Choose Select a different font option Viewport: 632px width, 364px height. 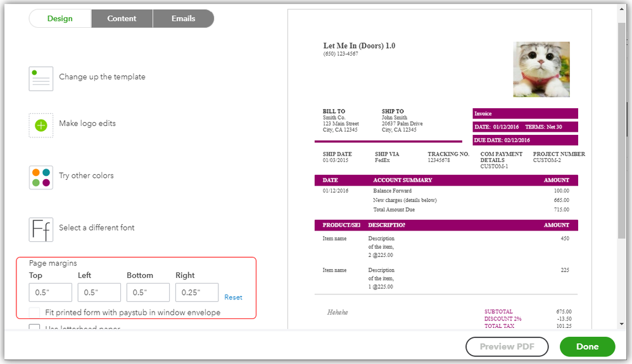coord(97,227)
